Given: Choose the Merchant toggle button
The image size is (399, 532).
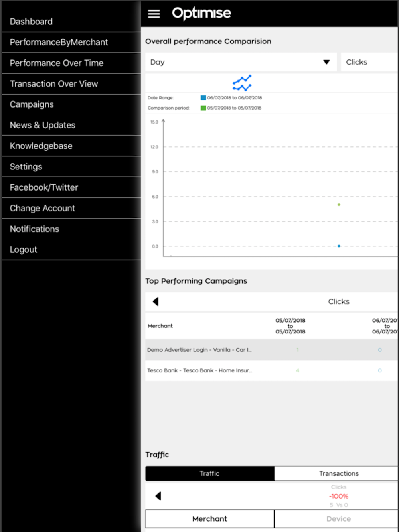Looking at the screenshot, I should pyautogui.click(x=209, y=519).
